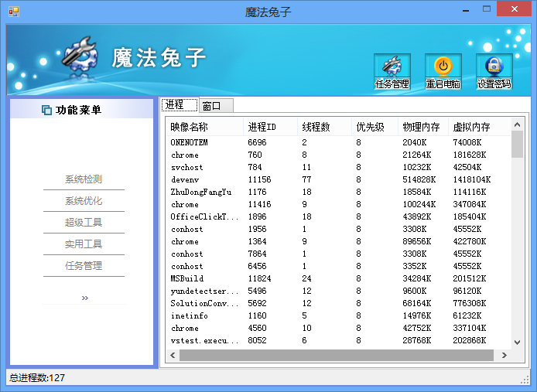Select the vstest.execu... process row

pyautogui.click(x=338, y=340)
